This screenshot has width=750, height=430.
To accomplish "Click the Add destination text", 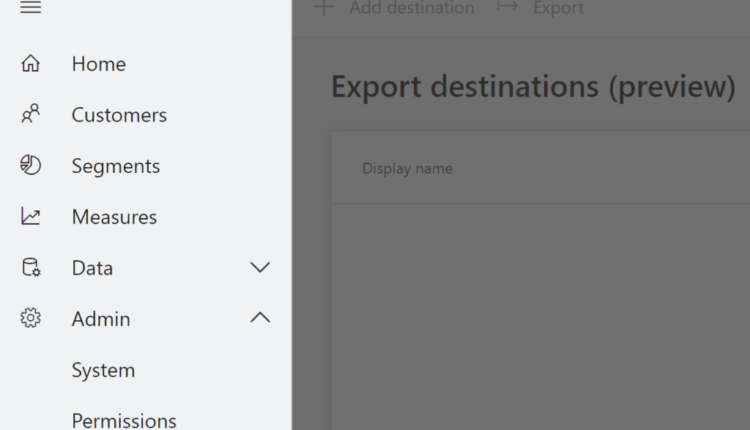I will click(x=412, y=8).
